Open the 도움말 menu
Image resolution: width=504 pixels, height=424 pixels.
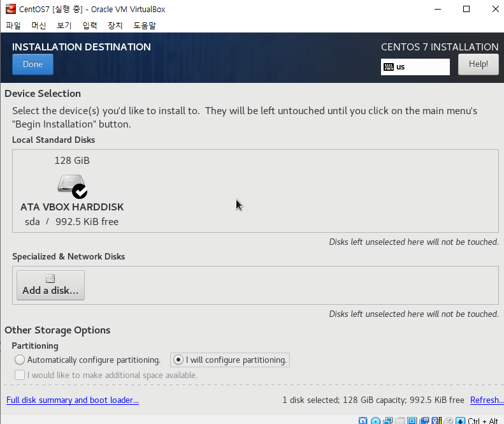pyautogui.click(x=145, y=26)
